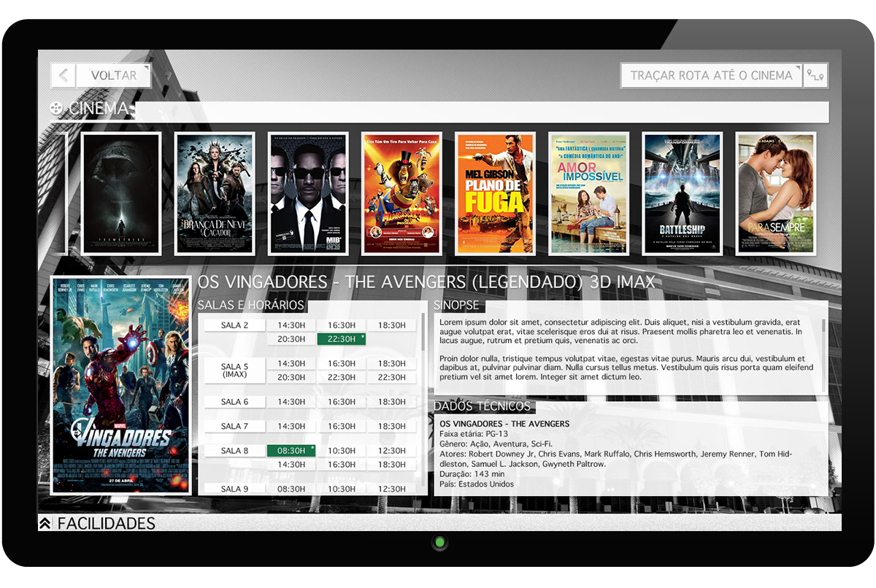Select Sala 7 14:30H showtime
This screenshot has height=588, width=876.
click(x=291, y=426)
